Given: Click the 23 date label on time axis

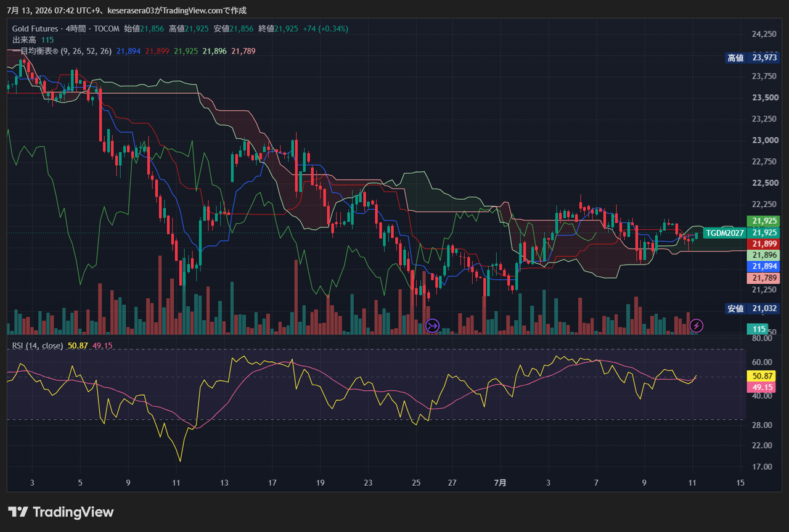Looking at the screenshot, I should tap(368, 483).
